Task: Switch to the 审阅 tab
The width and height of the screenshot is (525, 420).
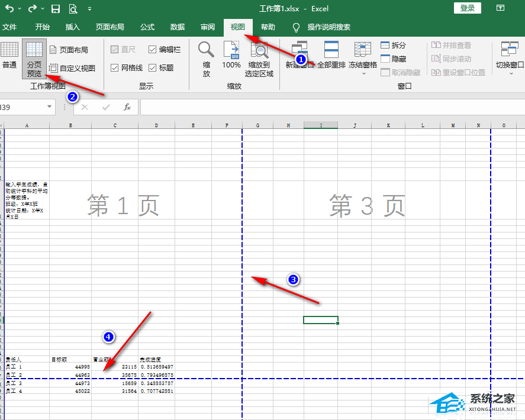Action: 208,27
